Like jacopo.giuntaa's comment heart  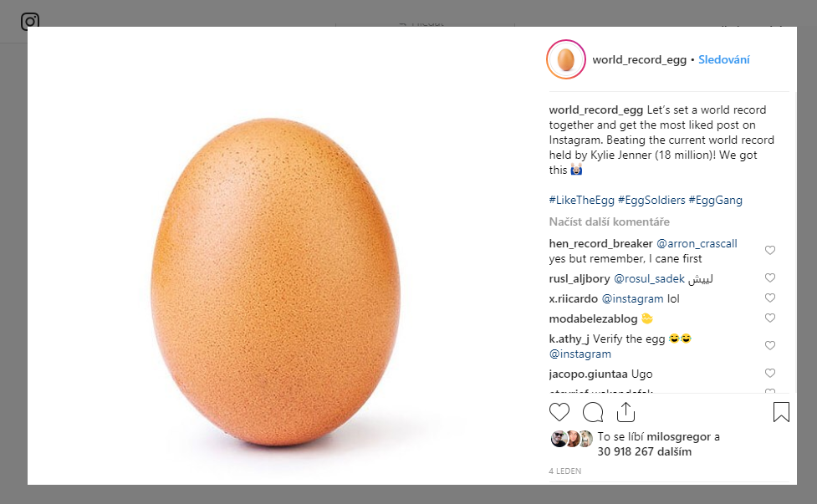pos(770,374)
